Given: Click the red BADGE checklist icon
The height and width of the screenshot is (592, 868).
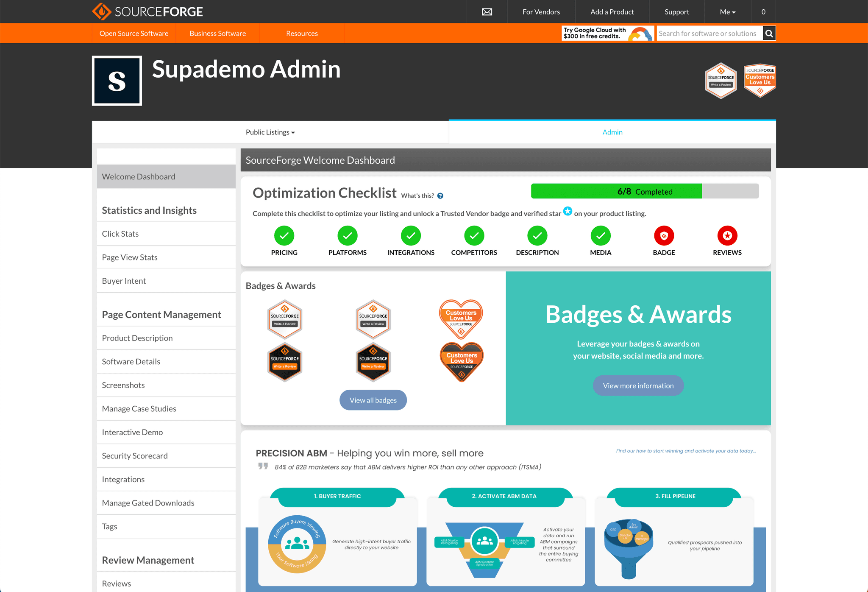Looking at the screenshot, I should [664, 236].
